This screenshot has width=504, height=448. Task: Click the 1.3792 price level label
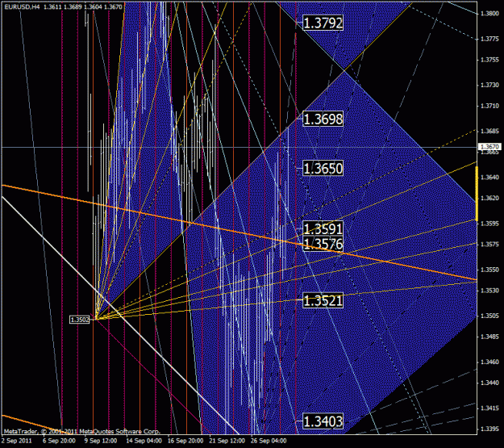point(323,23)
